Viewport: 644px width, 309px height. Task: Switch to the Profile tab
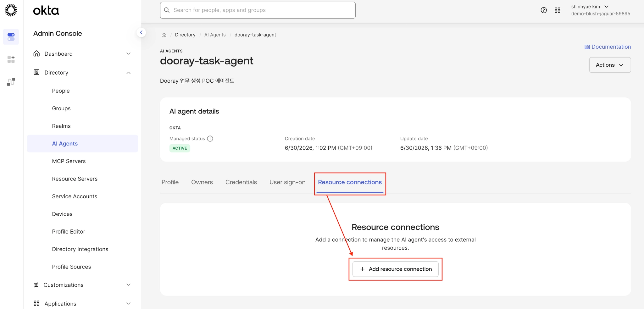click(170, 182)
